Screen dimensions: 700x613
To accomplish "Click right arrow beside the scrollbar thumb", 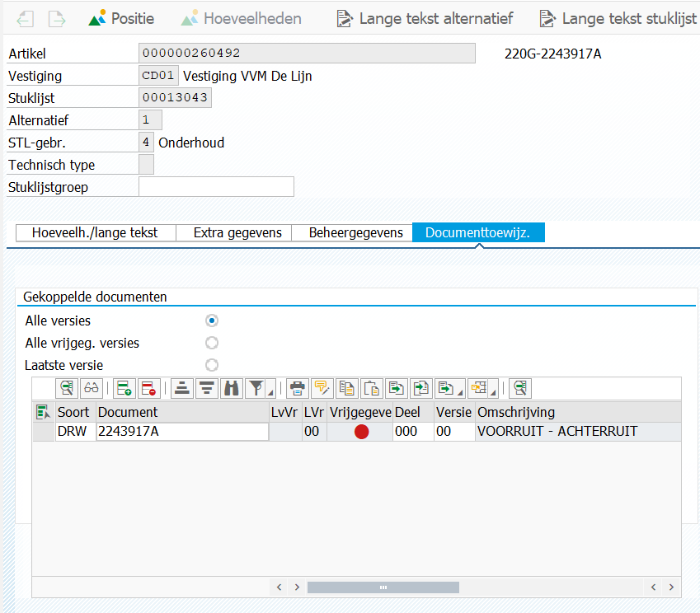I will [x=297, y=587].
